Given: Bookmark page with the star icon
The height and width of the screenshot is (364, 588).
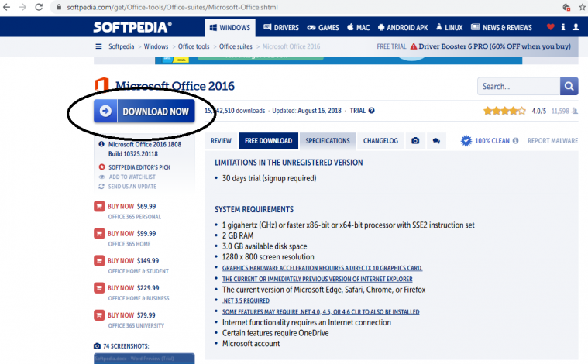Looking at the screenshot, I should pos(582,7).
